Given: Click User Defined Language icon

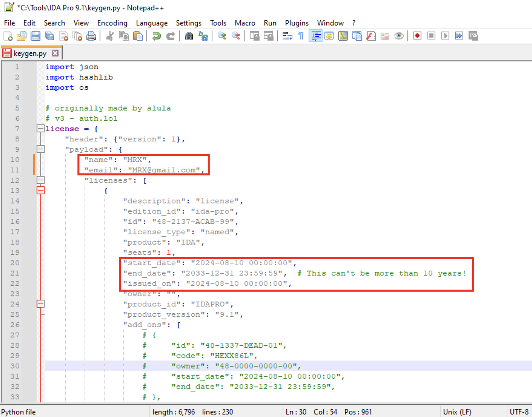Looking at the screenshot, I should click(329, 36).
